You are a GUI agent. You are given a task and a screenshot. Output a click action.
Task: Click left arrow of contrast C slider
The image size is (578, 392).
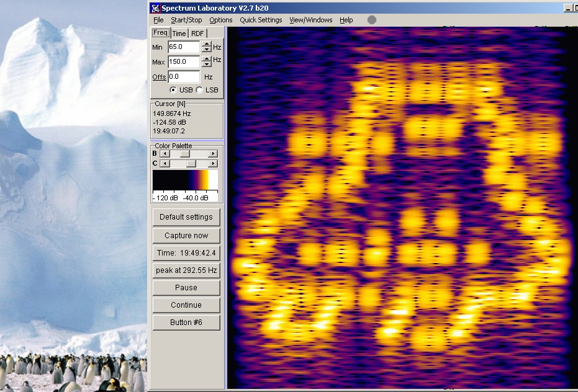(165, 164)
